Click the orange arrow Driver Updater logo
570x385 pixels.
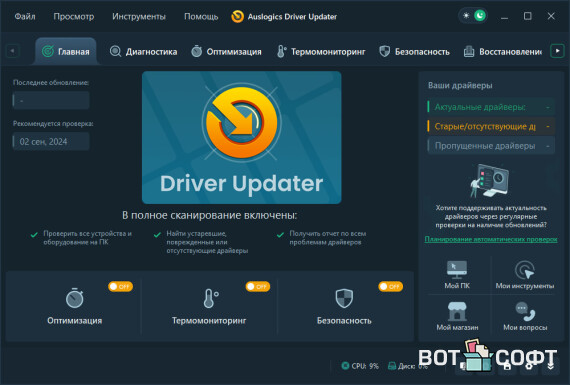[x=241, y=122]
